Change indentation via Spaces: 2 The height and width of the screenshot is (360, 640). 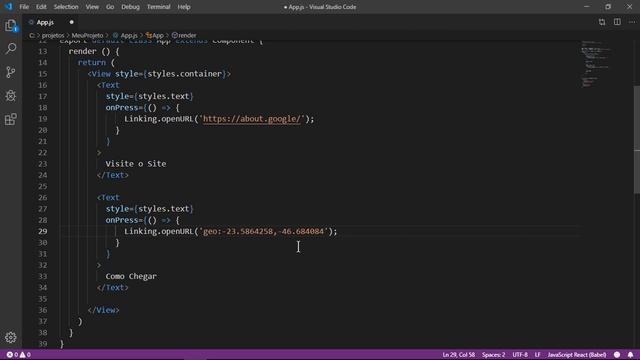coord(493,355)
